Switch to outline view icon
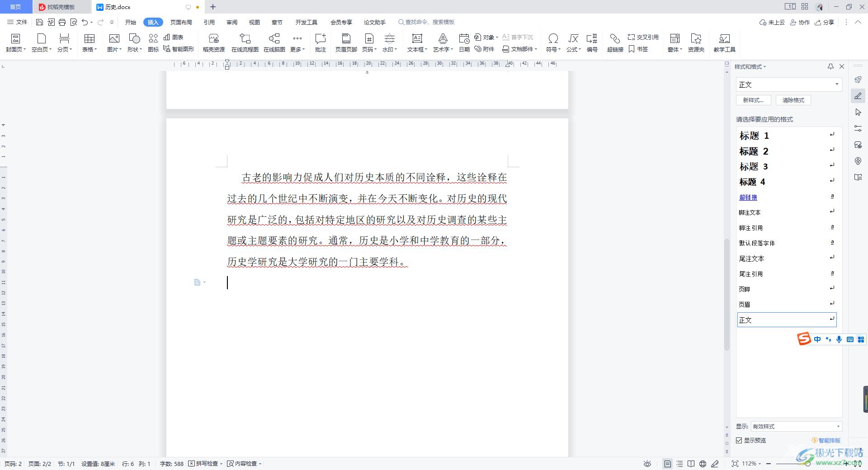 click(x=679, y=464)
